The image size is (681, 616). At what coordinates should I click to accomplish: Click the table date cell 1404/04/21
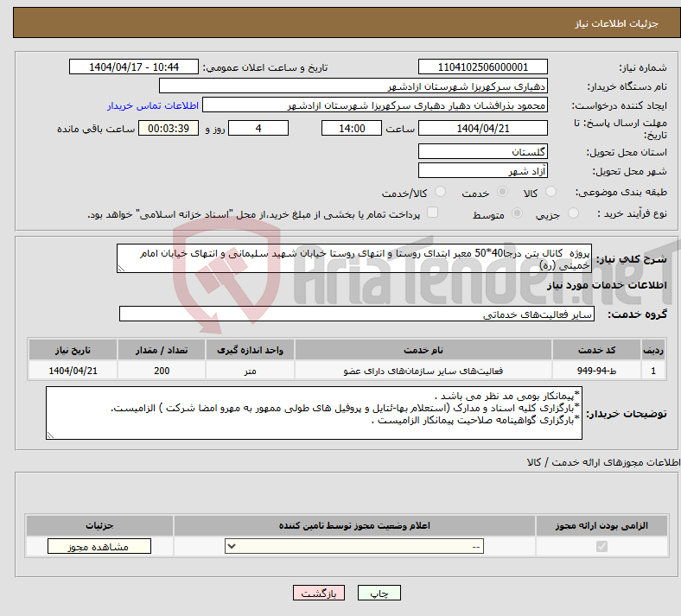click(x=73, y=371)
